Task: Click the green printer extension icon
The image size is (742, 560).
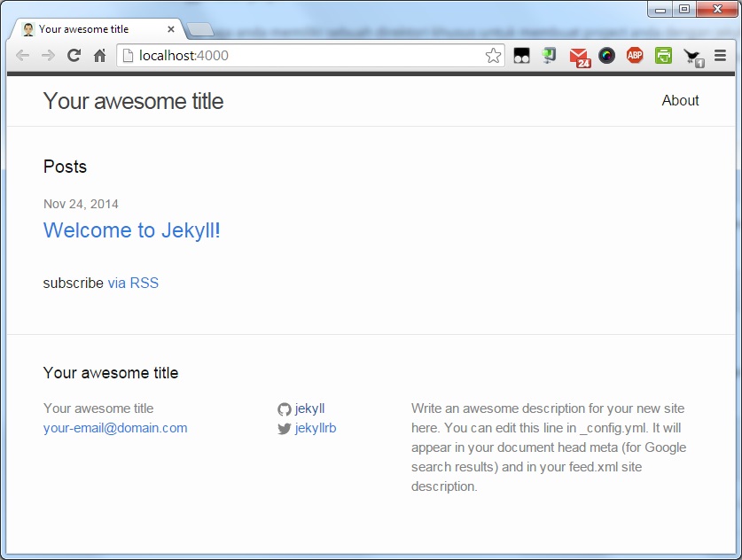Action: coord(663,56)
